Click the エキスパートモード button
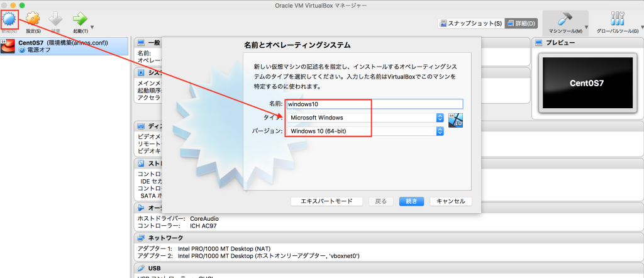This screenshot has width=644, height=278. pos(326,201)
